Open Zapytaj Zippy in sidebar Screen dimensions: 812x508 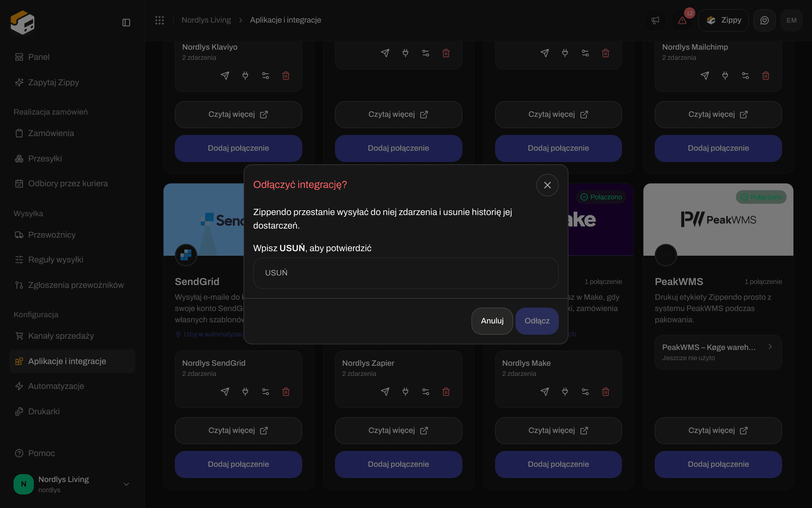(x=72, y=82)
